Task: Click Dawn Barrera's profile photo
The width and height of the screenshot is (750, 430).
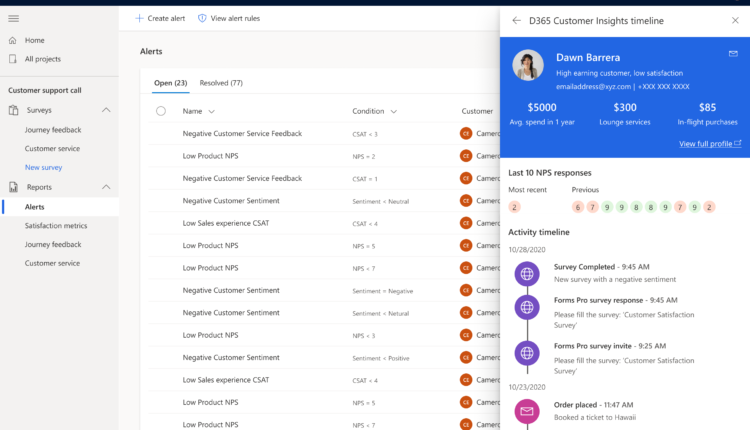Action: (527, 65)
